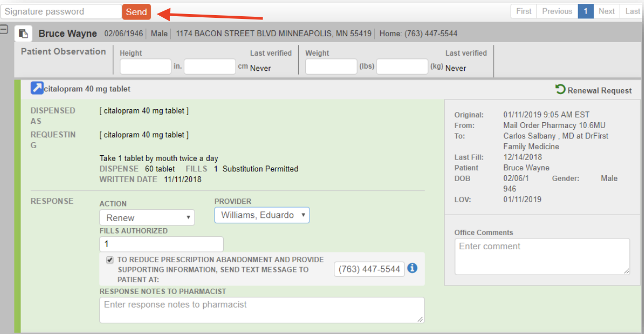644x334 pixels.
Task: Click the Height inches input field
Action: (145, 66)
